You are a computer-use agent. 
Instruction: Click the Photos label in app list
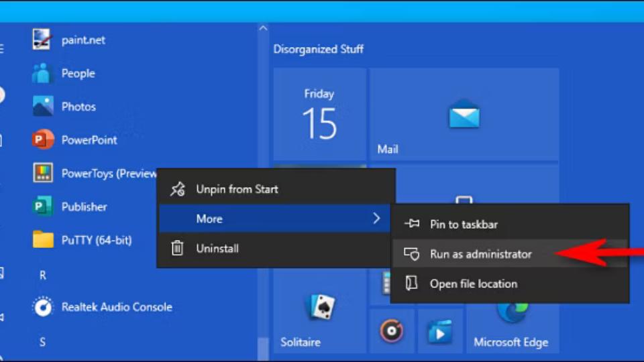(78, 107)
